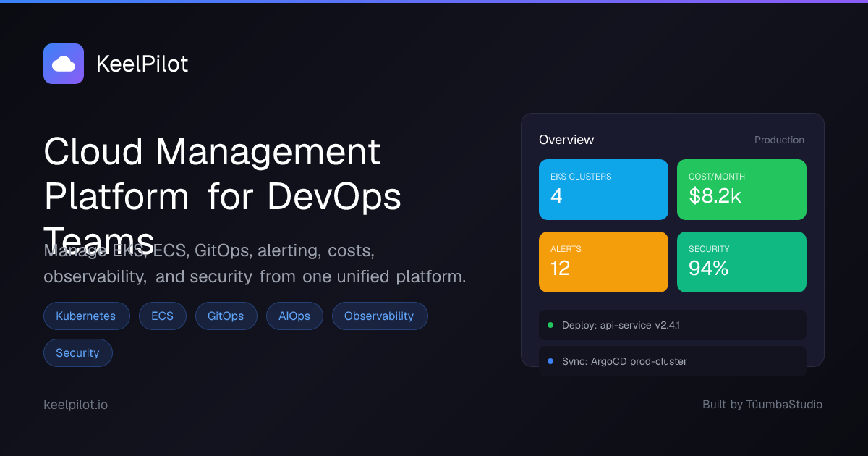Click the observability and security subtitle line

point(255,276)
